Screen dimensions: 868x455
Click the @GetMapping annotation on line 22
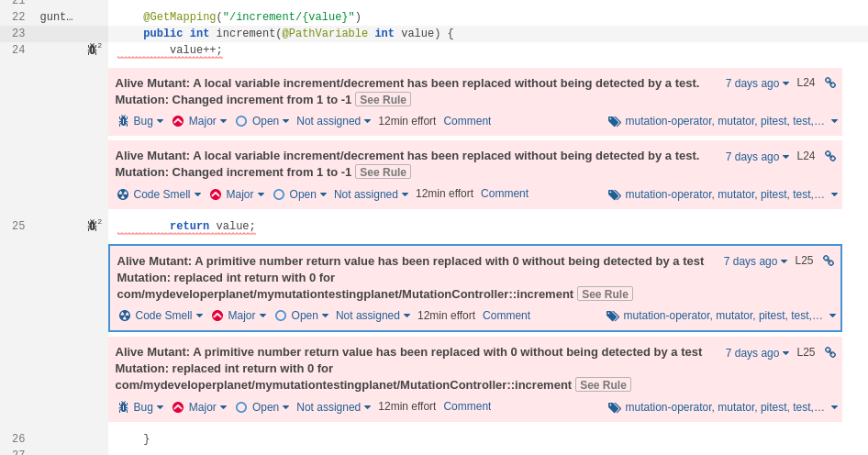pos(179,17)
